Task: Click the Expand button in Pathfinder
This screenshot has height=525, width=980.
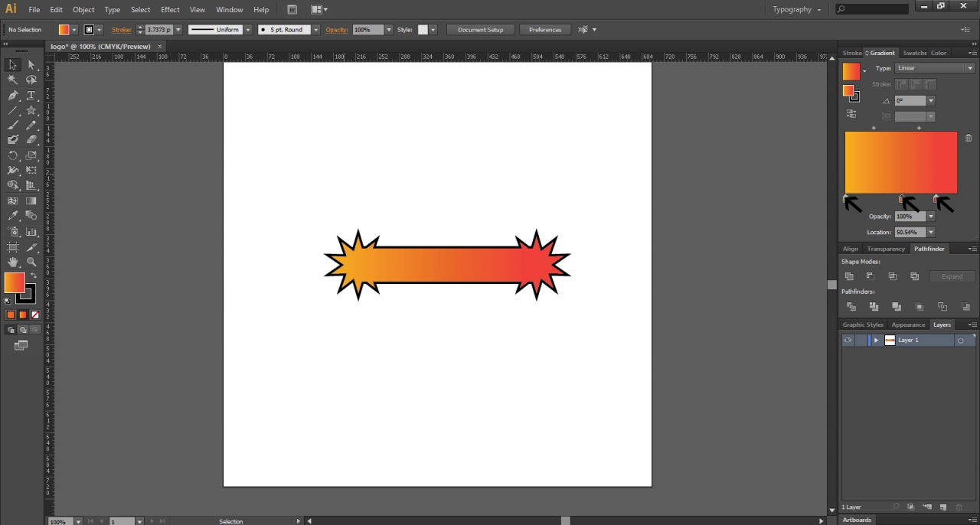Action: coord(952,276)
